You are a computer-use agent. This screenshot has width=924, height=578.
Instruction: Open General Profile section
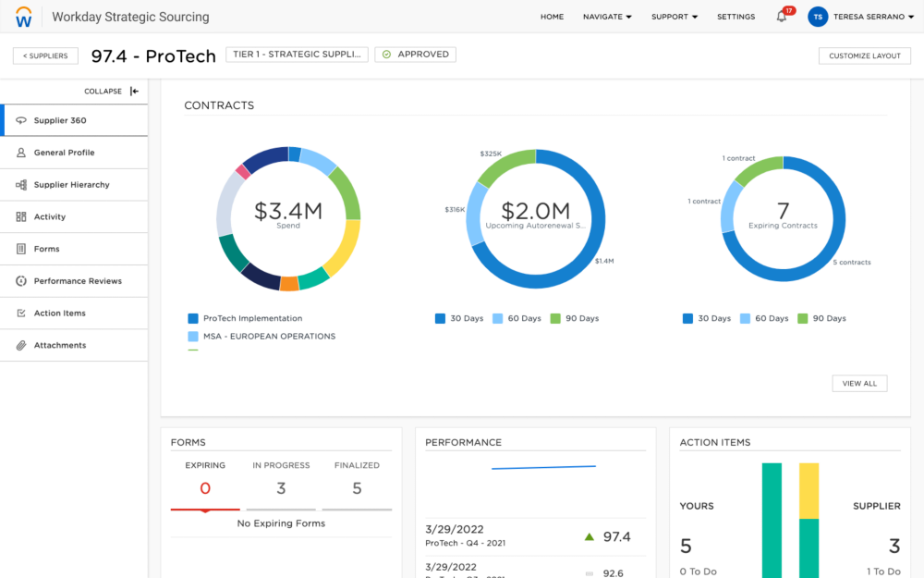pos(74,153)
